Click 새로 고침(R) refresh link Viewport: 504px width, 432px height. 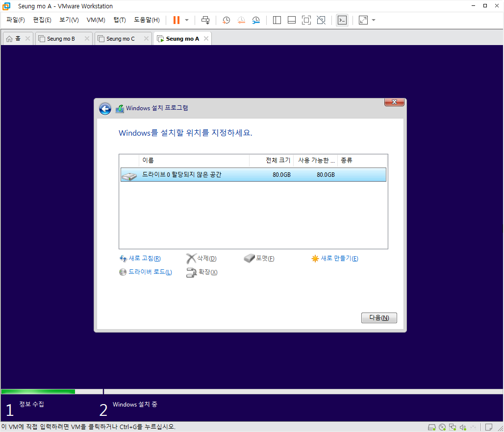145,258
